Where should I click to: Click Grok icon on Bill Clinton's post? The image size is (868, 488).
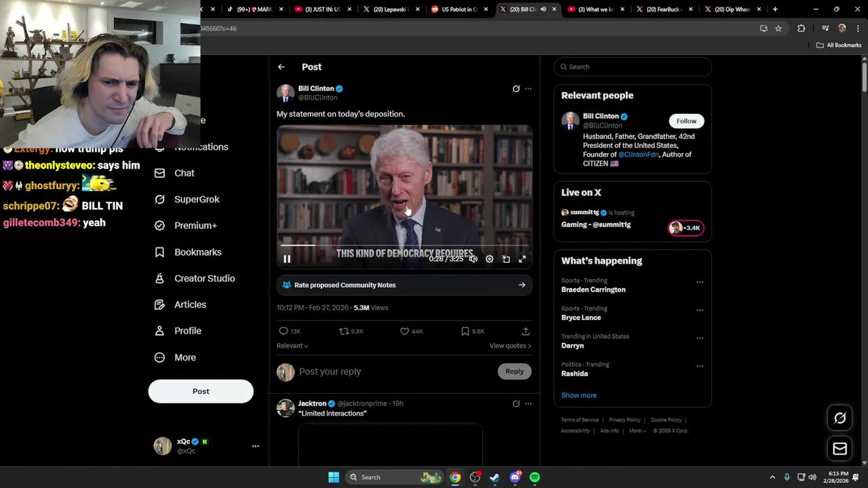[516, 89]
